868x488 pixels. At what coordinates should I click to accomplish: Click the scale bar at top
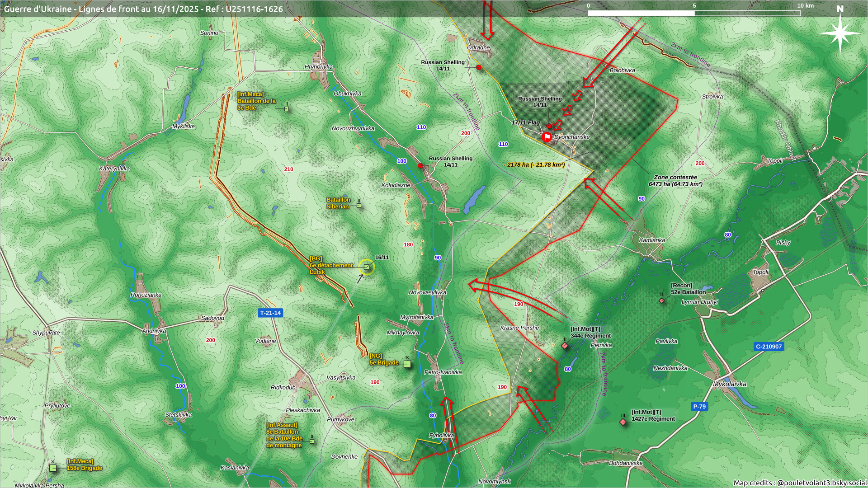(x=694, y=13)
